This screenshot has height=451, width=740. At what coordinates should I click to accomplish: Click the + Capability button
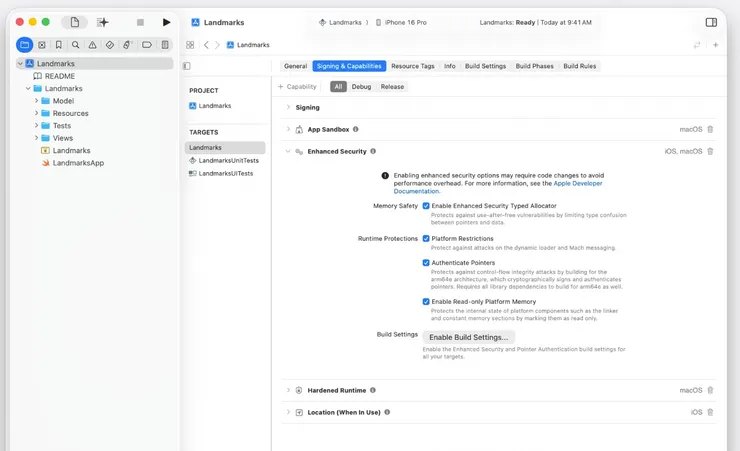coord(297,87)
